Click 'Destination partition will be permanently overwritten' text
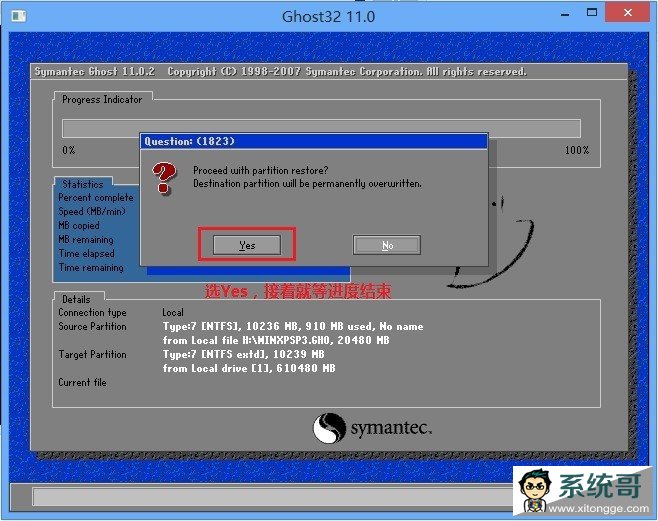Image resolution: width=658 pixels, height=521 pixels. click(307, 184)
